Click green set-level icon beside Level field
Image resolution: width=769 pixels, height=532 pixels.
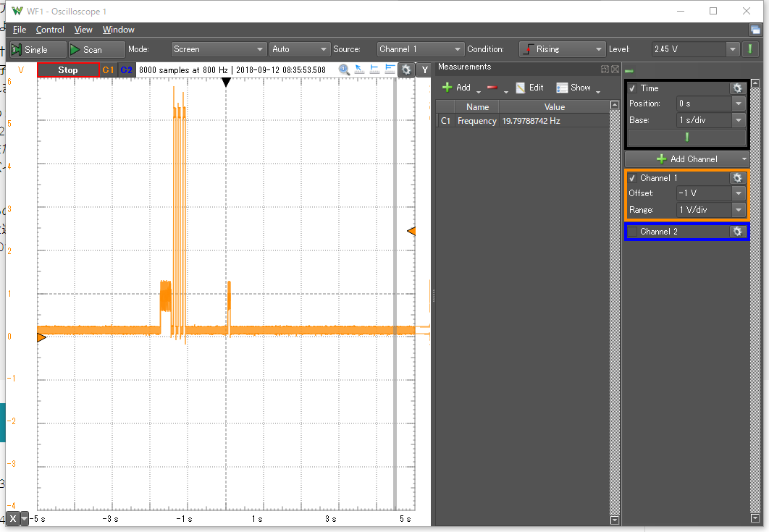pyautogui.click(x=751, y=49)
